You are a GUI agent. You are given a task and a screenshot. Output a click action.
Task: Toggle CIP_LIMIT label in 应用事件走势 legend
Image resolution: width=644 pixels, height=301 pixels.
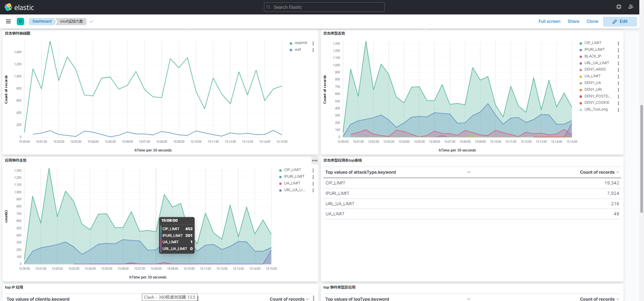click(x=292, y=170)
